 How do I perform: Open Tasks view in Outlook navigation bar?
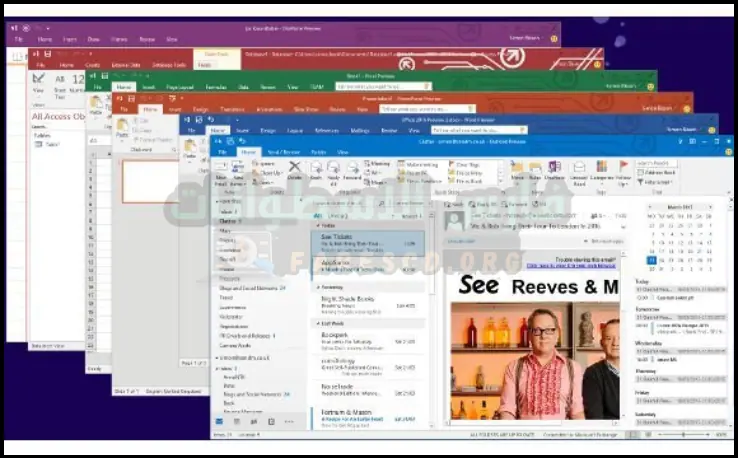click(272, 421)
